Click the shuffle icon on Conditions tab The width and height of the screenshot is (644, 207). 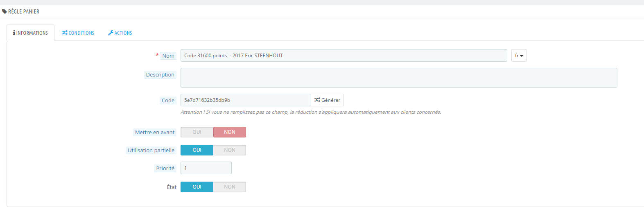tap(64, 33)
